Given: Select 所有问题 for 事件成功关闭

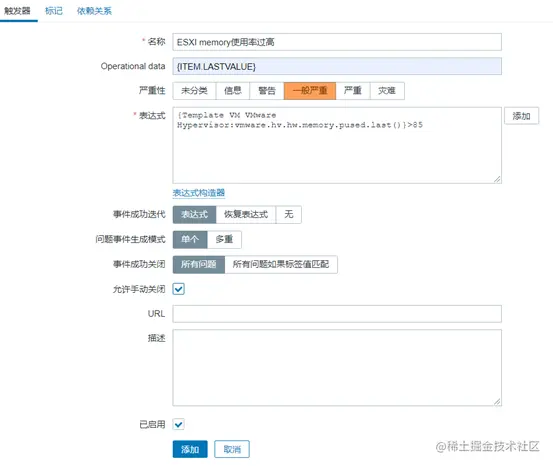Looking at the screenshot, I should pos(199,264).
